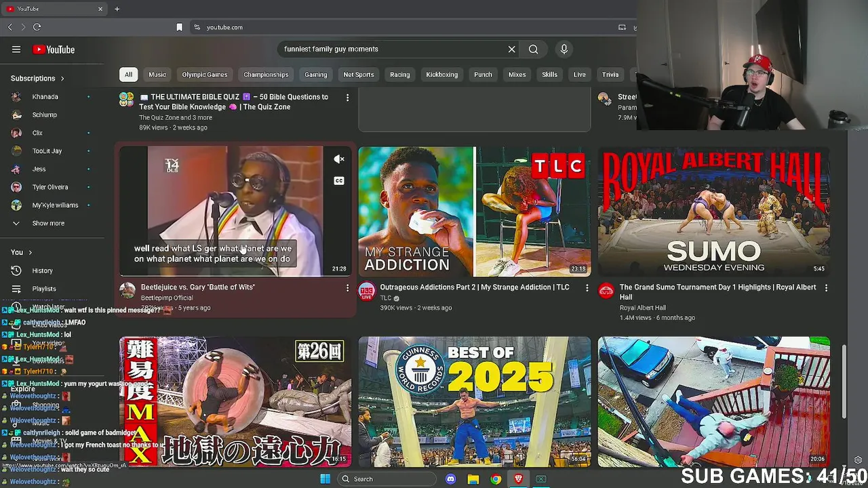Screen dimensions: 868x488
Task: Open Brave browser from the taskbar
Action: 518,479
